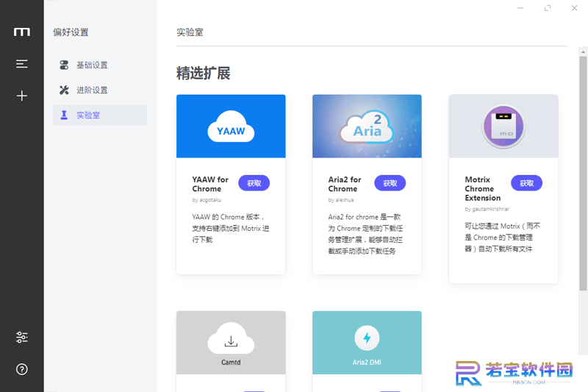Open 基础设置 preferences section
This screenshot has height=392, width=588.
point(100,65)
